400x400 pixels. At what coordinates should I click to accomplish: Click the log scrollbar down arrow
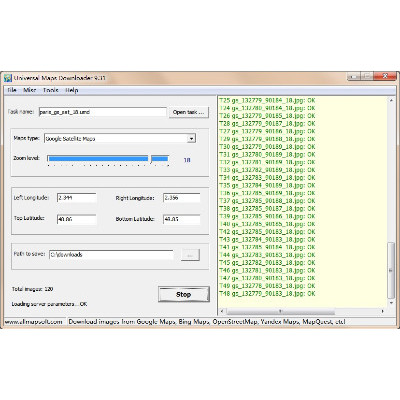click(391, 303)
